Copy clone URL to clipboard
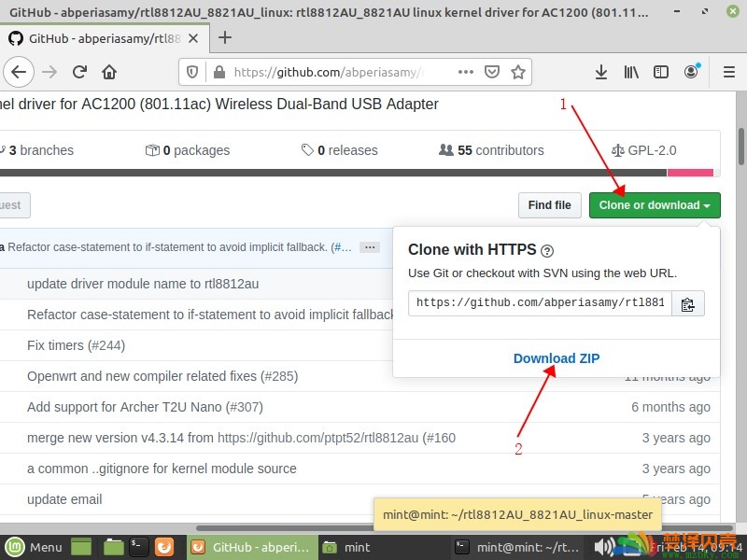 [x=687, y=303]
